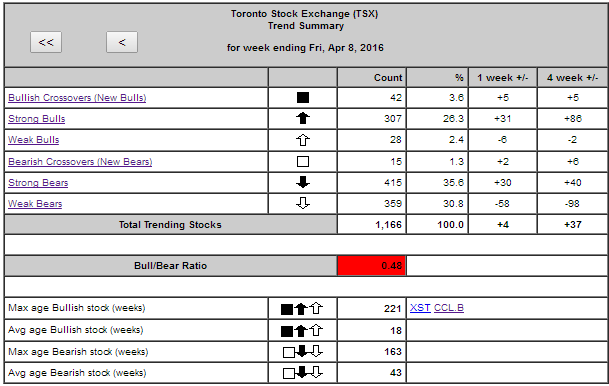Click the red Bull/Bear Ratio 0.48 cell
This screenshot has width=609, height=386.
pos(372,266)
